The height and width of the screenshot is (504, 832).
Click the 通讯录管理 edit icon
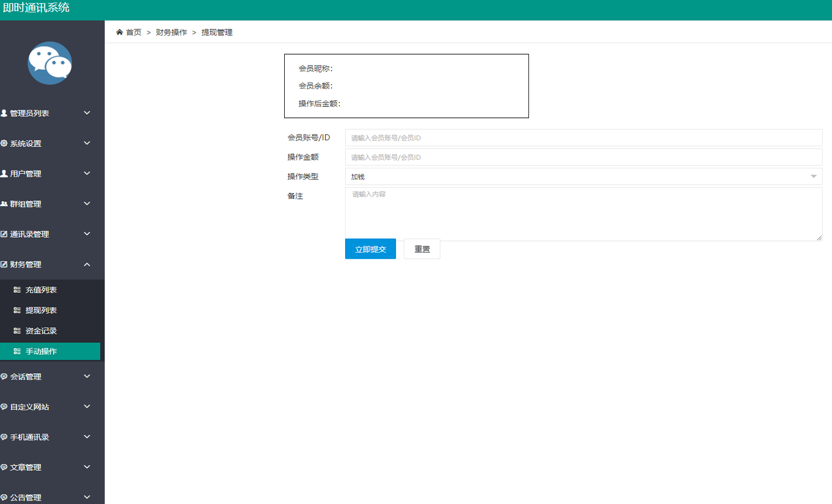point(4,234)
